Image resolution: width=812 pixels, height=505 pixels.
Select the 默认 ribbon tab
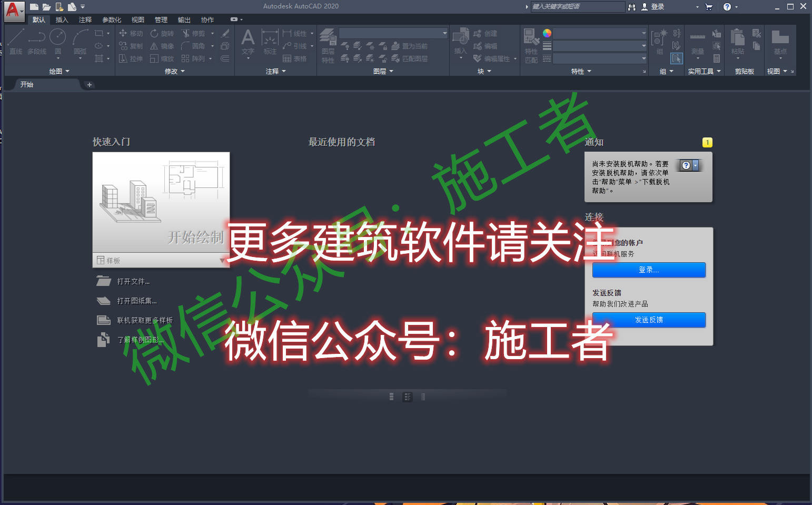(39, 19)
